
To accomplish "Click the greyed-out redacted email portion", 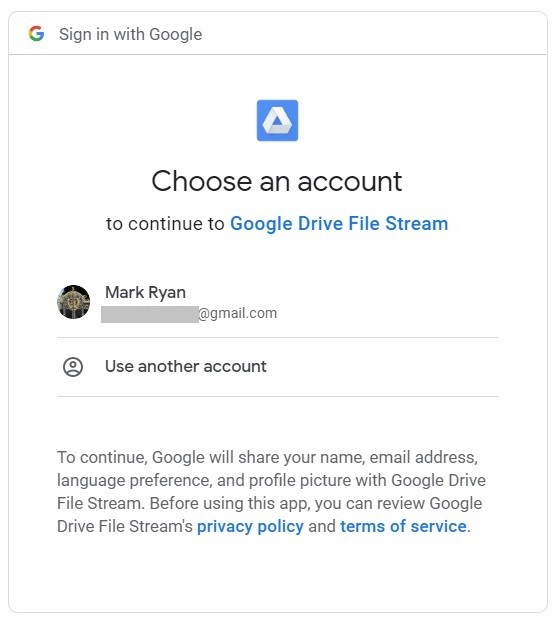I will [x=150, y=314].
